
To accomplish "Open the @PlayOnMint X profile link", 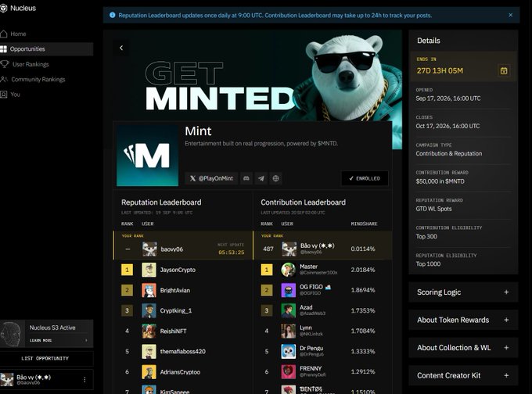I will click(x=211, y=178).
